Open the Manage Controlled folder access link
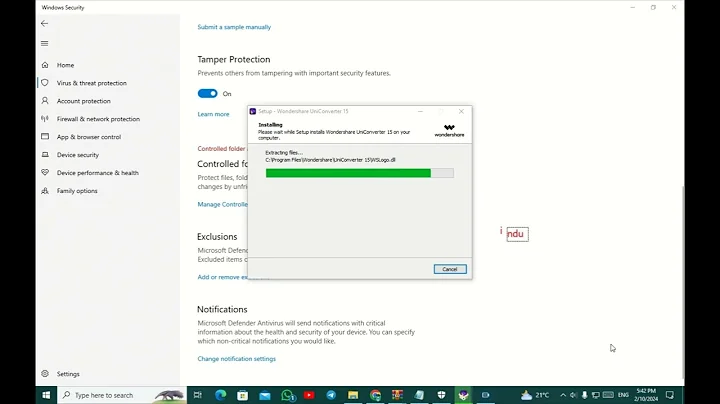Image resolution: width=720 pixels, height=404 pixels. (x=222, y=204)
